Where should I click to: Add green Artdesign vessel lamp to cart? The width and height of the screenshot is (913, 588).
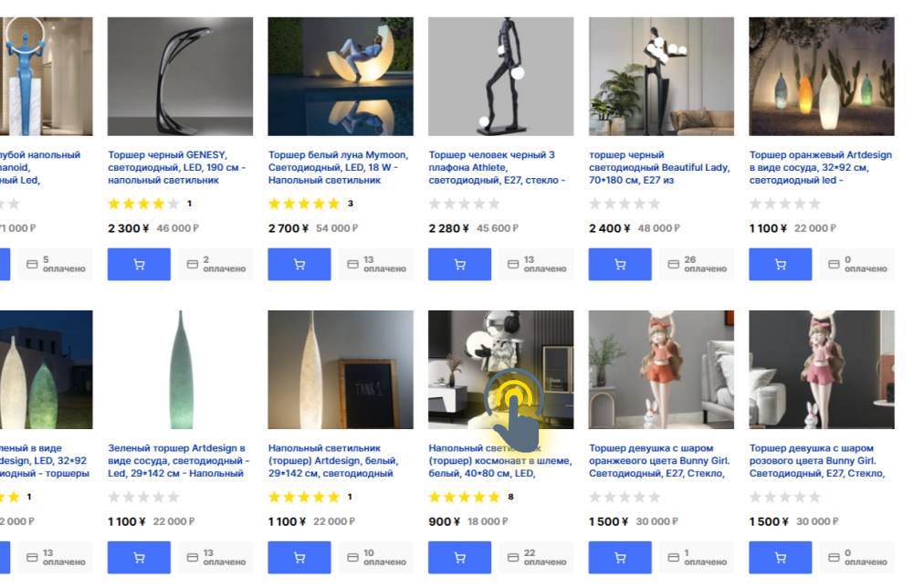click(x=139, y=558)
